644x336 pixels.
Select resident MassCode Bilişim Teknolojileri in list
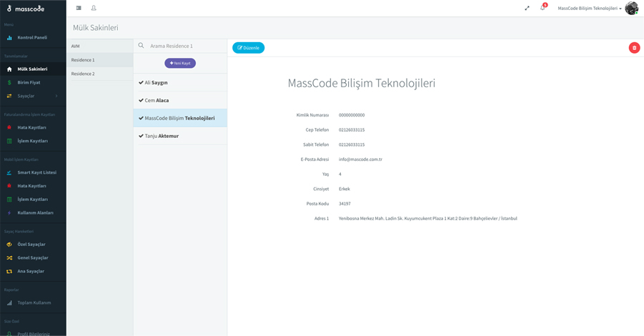180,118
